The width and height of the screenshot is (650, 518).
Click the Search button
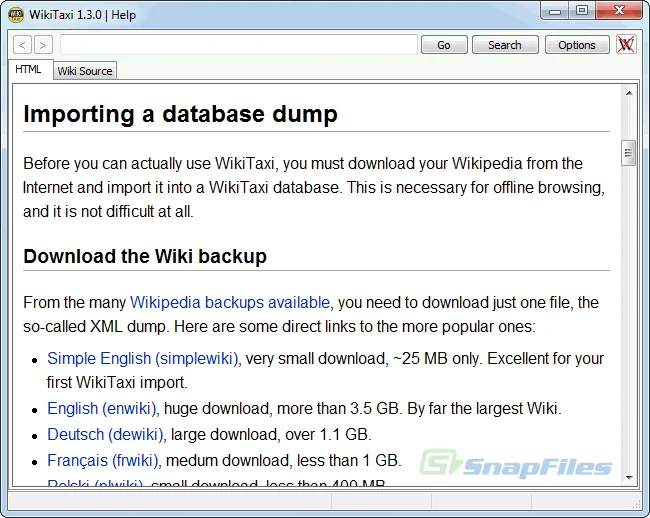point(505,45)
